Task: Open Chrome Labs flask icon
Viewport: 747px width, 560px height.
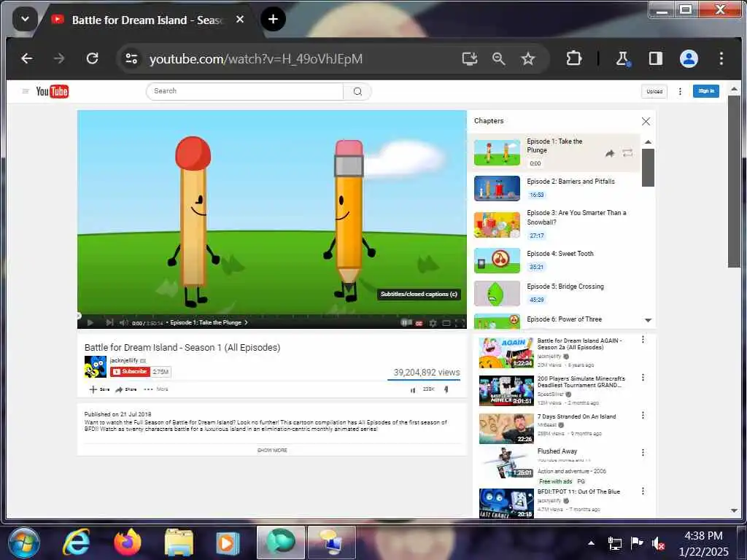Action: [x=623, y=58]
